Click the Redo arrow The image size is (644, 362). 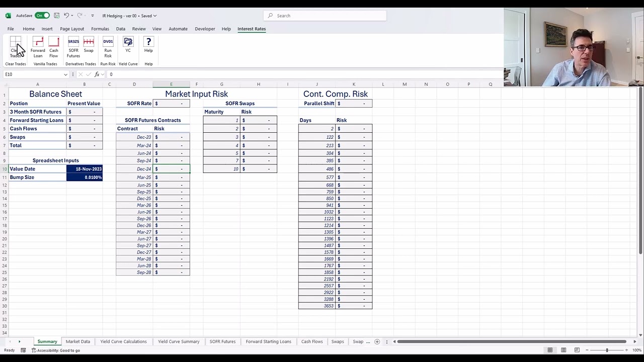[79, 16]
